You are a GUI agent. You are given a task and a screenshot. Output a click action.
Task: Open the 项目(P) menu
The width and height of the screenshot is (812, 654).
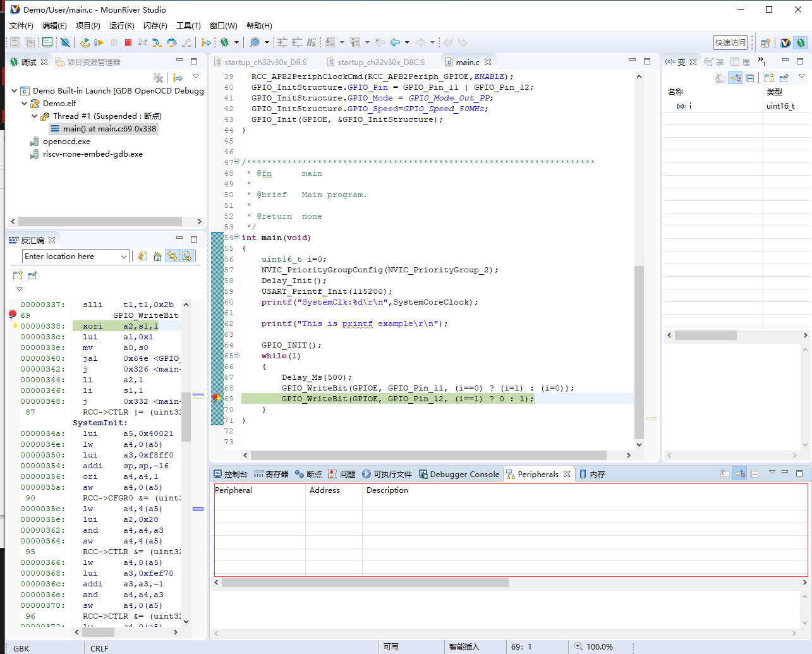point(88,25)
